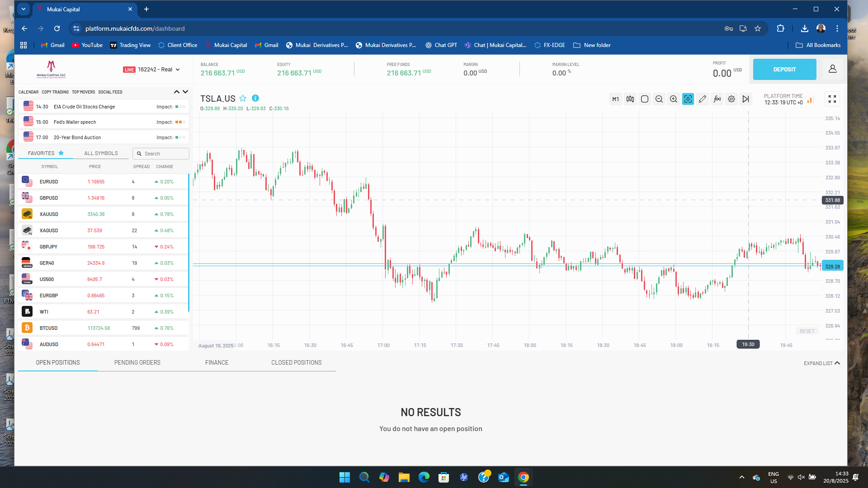
Task: Click the rounded square chart tool icon
Action: click(x=645, y=99)
